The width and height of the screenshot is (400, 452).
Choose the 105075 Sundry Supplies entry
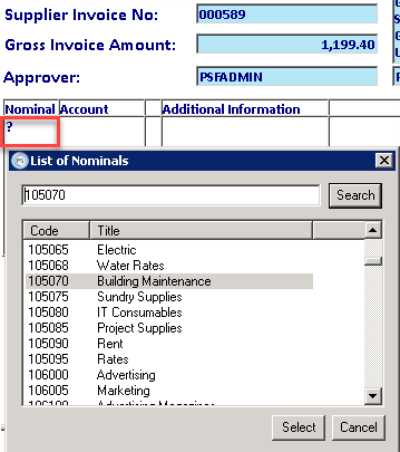169,297
